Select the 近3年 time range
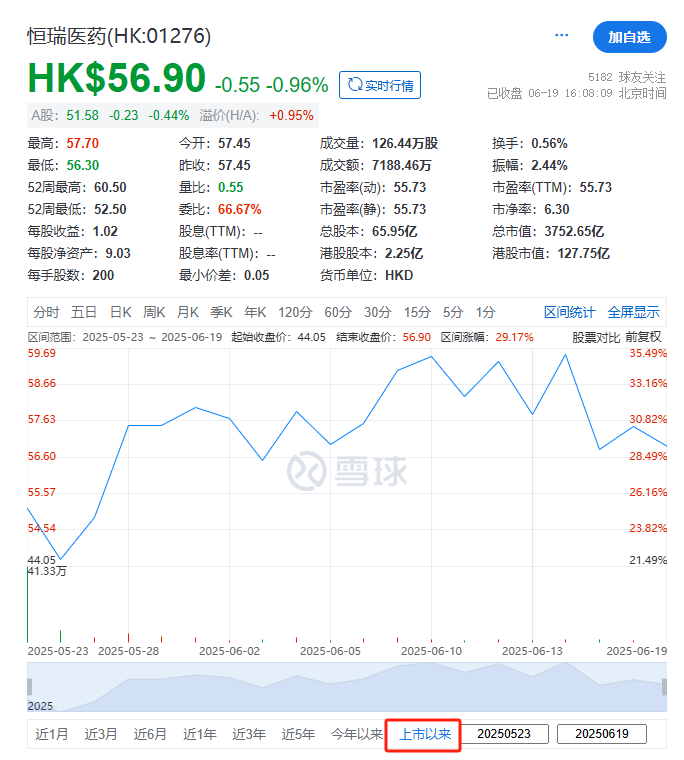The height and width of the screenshot is (760, 684). coord(249,734)
